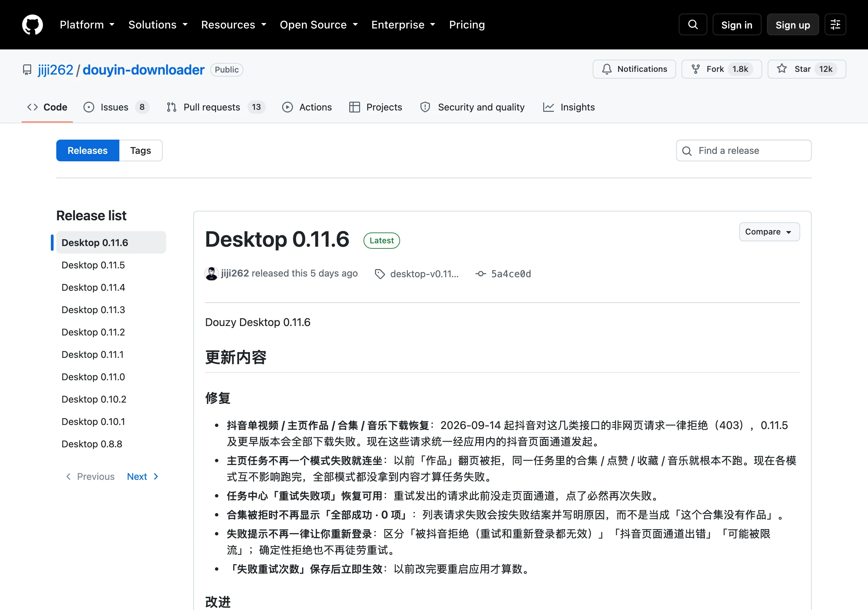Click the jiji262 author name link

click(x=235, y=273)
